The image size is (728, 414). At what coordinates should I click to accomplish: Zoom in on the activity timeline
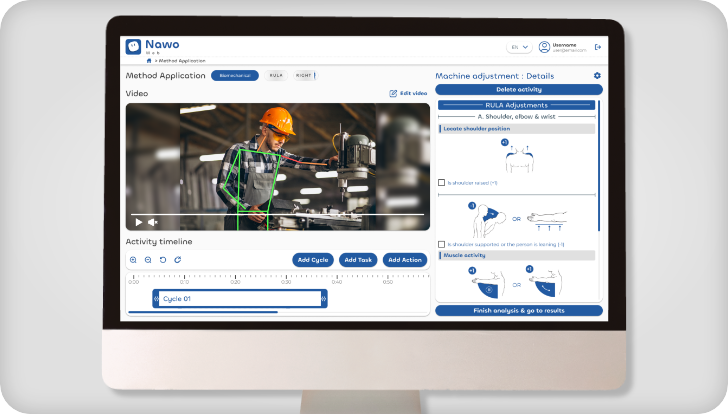point(133,260)
